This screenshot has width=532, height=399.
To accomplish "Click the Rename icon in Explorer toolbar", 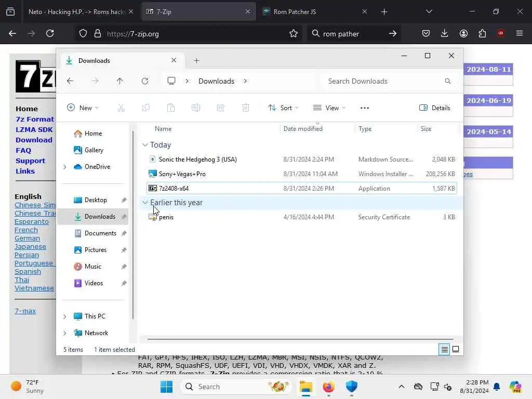I will coord(196,108).
